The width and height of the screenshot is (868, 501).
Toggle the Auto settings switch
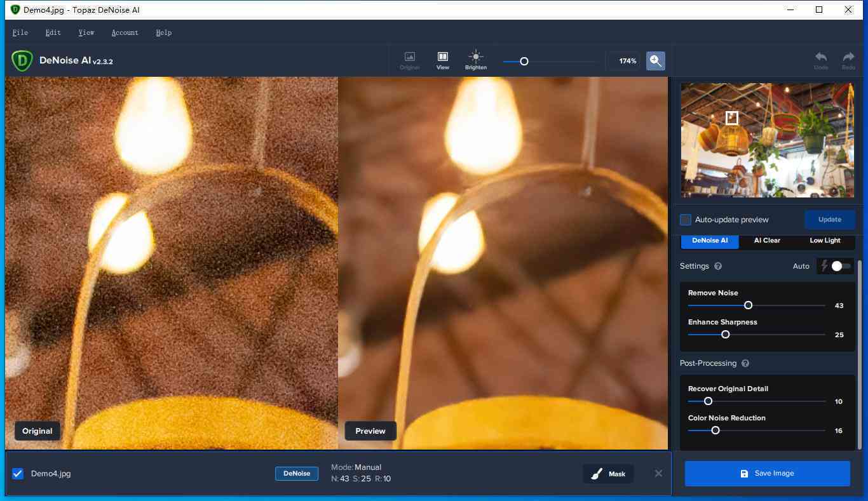click(841, 266)
